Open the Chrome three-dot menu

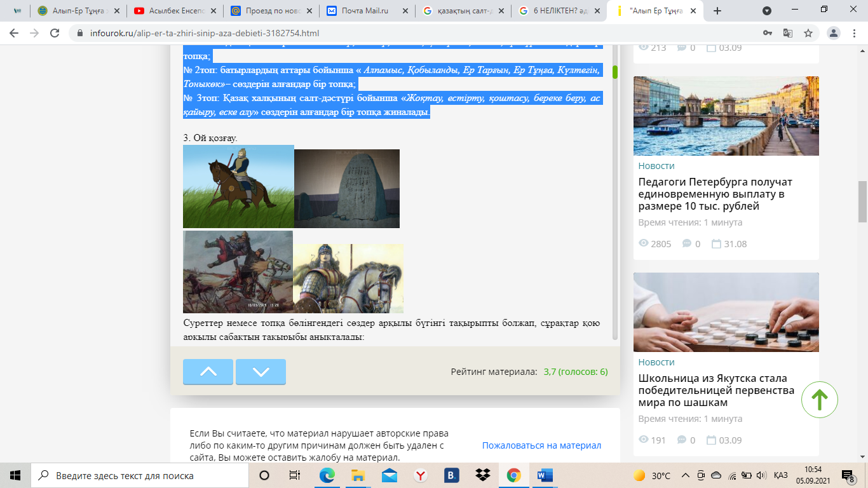point(854,33)
